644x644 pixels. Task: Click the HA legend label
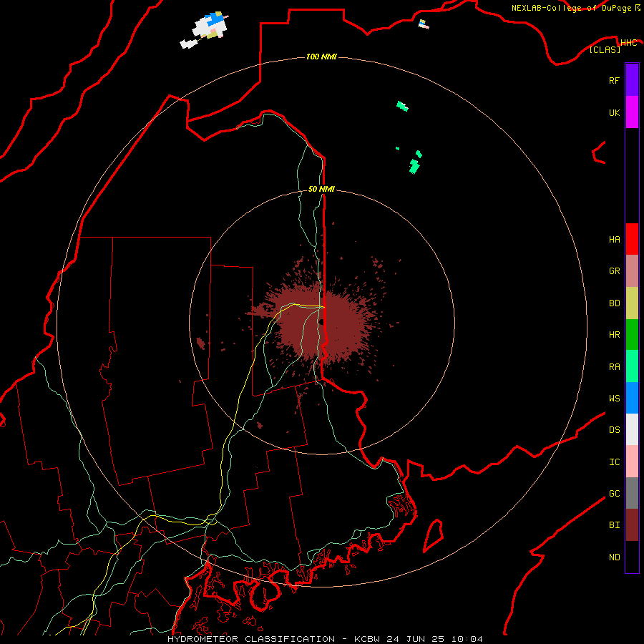point(614,240)
